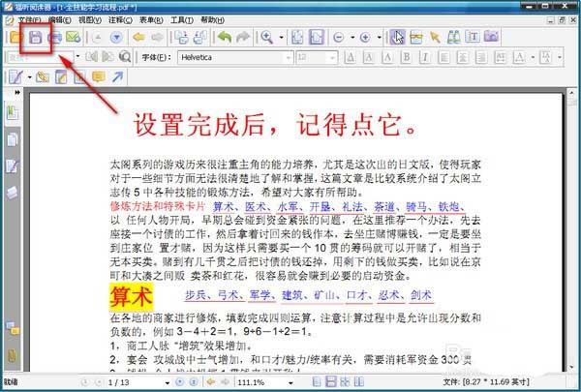Go to next page in status bar

pyautogui.click(x=180, y=382)
